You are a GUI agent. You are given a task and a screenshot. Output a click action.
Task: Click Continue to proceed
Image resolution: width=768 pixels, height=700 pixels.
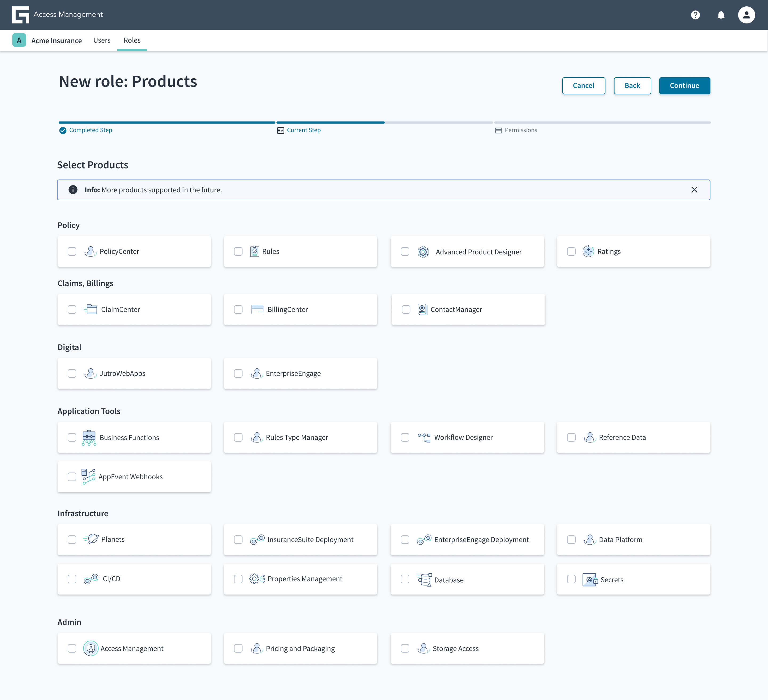pyautogui.click(x=684, y=85)
